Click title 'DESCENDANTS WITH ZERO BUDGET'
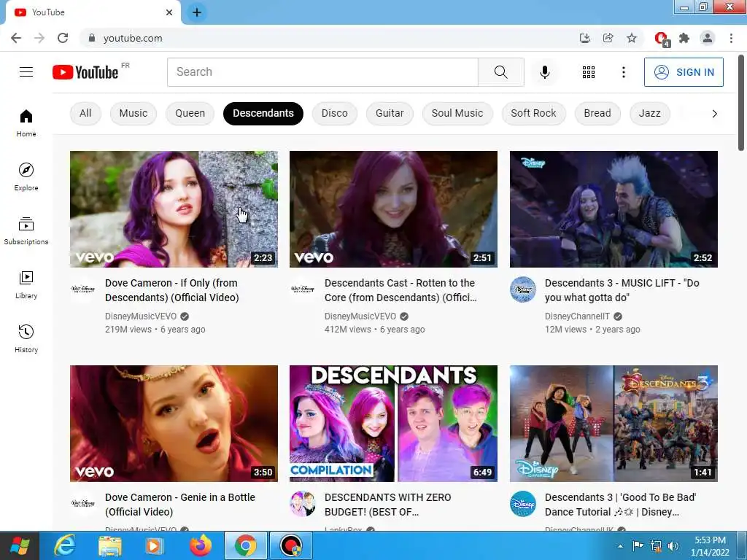 (387, 505)
